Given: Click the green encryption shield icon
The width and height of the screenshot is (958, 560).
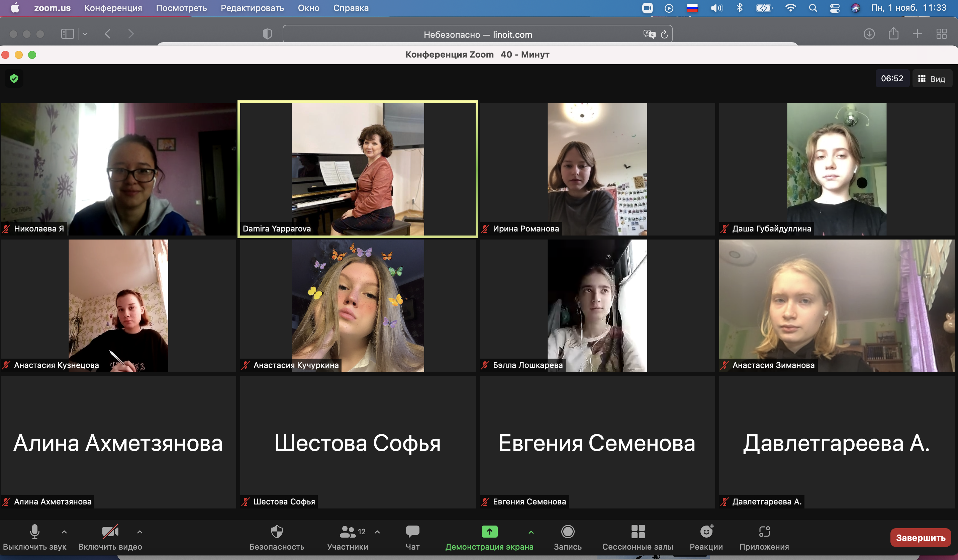Looking at the screenshot, I should point(14,79).
